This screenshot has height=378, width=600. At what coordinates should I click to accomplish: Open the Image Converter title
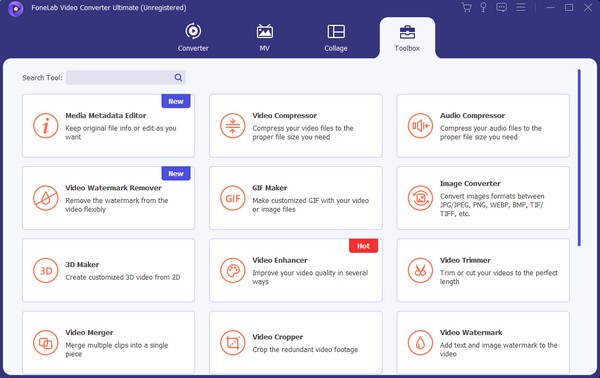[470, 184]
